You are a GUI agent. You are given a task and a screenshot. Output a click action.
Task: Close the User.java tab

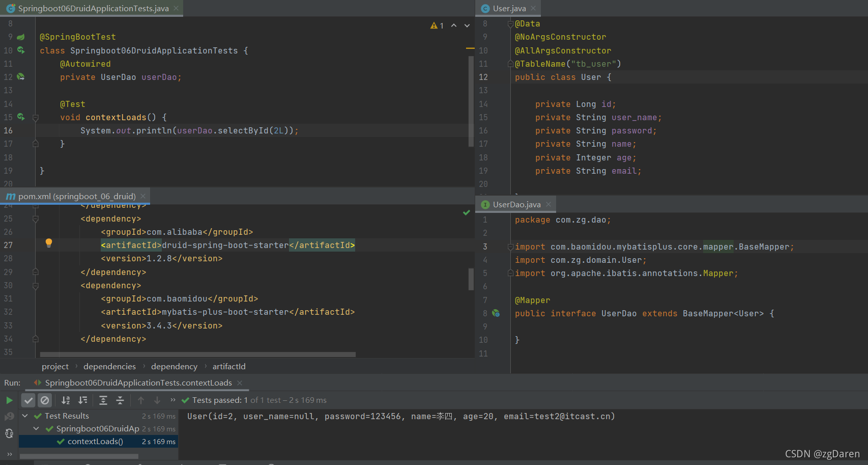[x=533, y=8]
